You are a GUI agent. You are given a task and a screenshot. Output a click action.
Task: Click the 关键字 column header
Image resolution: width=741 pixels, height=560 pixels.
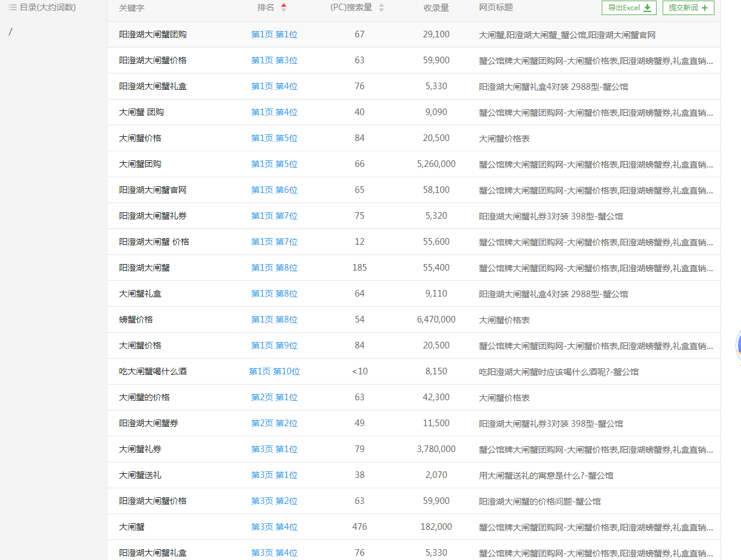[131, 8]
